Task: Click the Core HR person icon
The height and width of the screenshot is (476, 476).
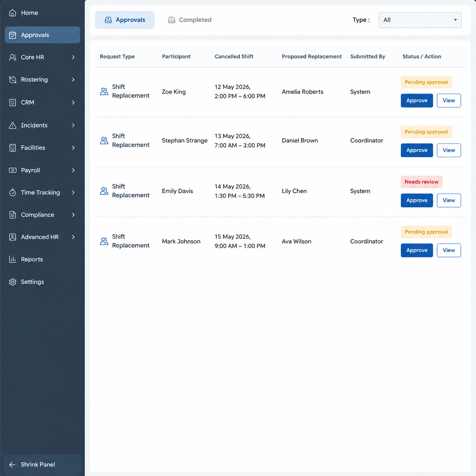Action: click(13, 57)
